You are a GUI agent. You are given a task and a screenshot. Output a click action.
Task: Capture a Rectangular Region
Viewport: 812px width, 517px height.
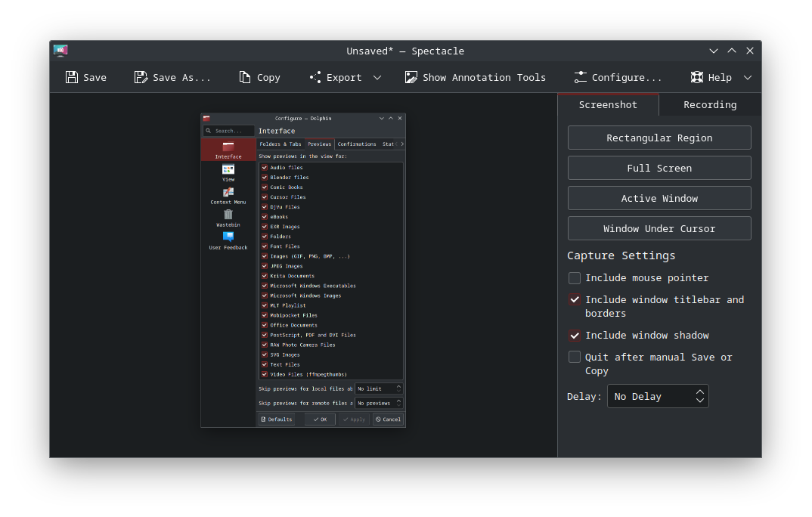659,138
